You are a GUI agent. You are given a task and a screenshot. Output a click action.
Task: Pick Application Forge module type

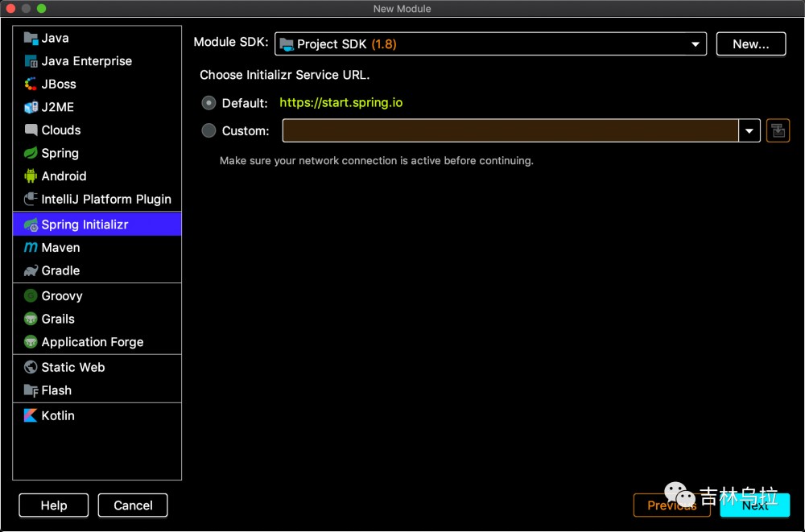pos(97,342)
